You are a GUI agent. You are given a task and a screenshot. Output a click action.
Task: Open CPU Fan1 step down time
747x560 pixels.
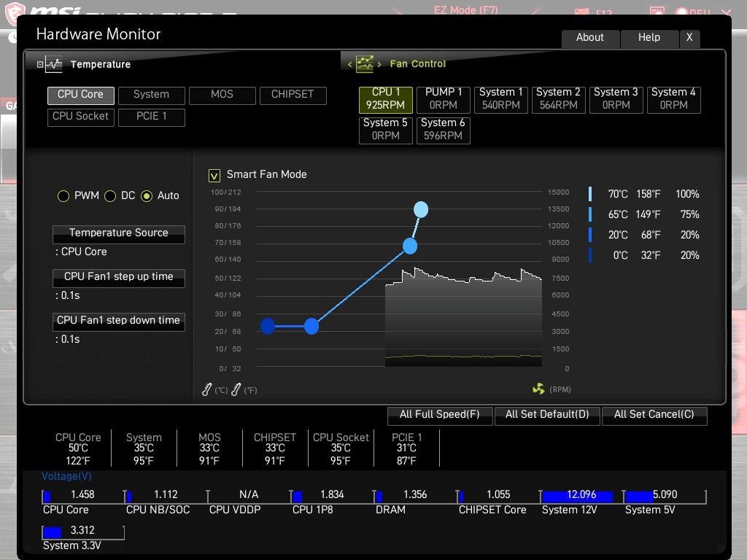click(119, 322)
